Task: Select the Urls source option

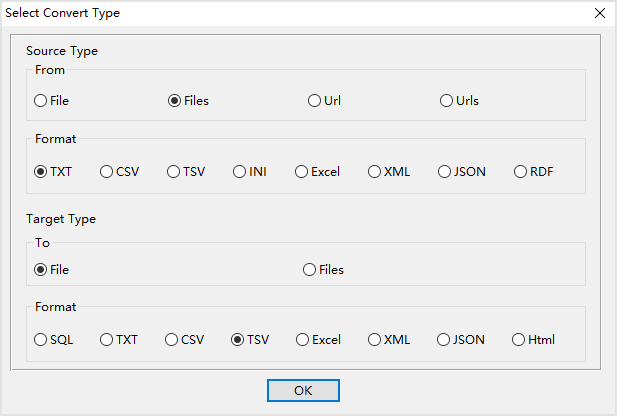Action: [447, 100]
